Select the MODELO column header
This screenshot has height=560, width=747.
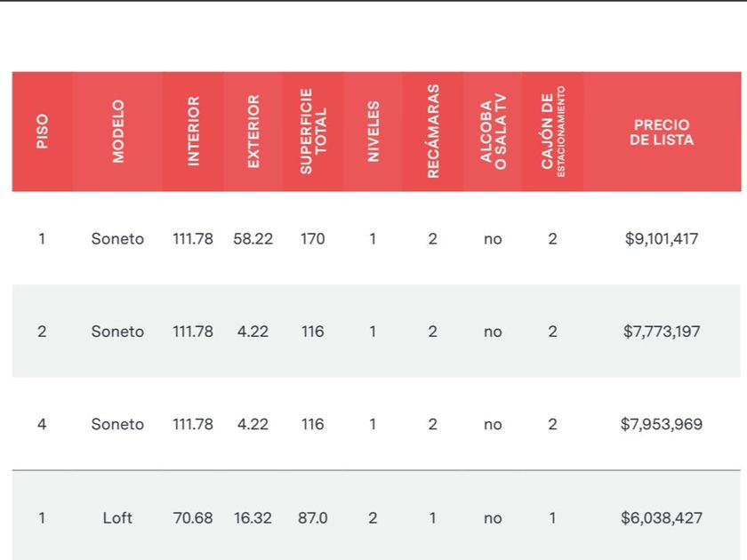pyautogui.click(x=117, y=132)
